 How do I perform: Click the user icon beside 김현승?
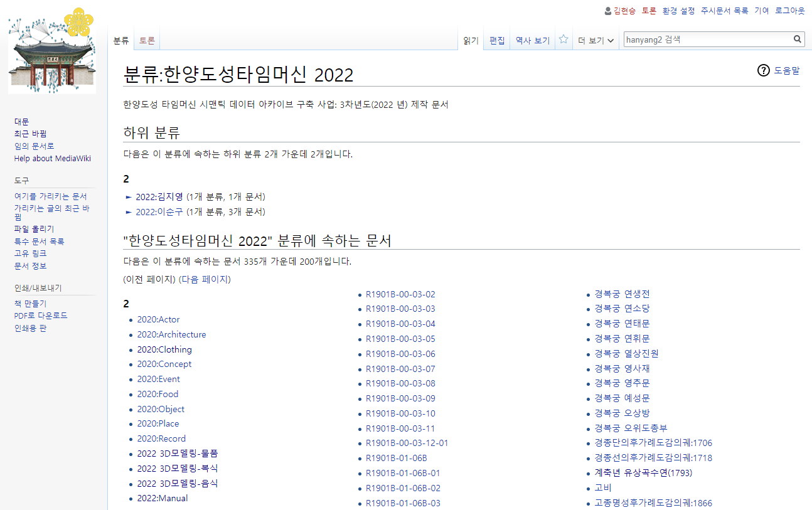[607, 11]
